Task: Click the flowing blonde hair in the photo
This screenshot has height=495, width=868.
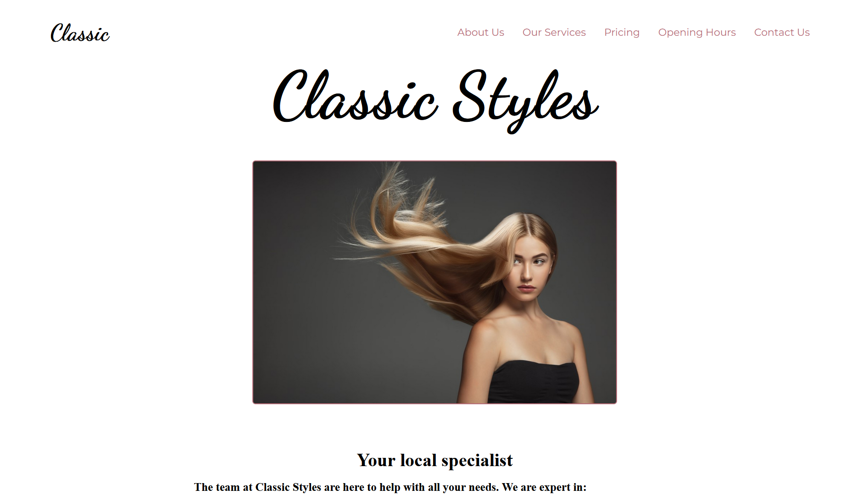Action: pyautogui.click(x=427, y=247)
